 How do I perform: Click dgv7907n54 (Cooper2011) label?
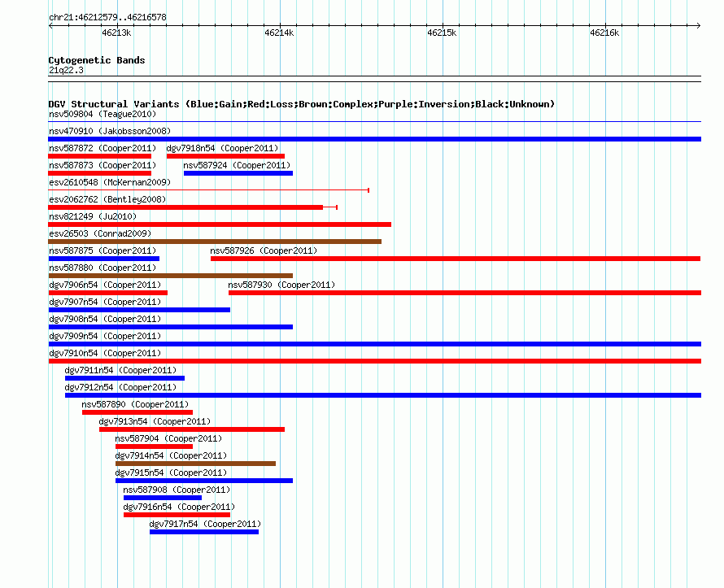pyautogui.click(x=105, y=302)
